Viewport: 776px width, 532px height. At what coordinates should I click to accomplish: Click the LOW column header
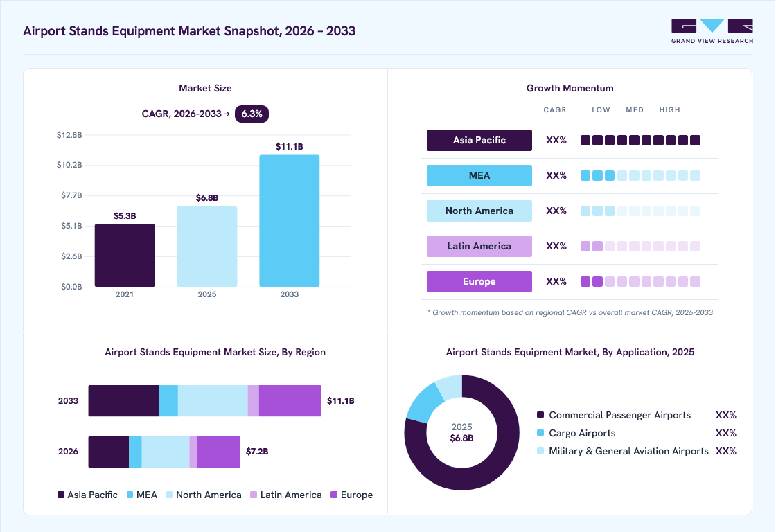(601, 110)
